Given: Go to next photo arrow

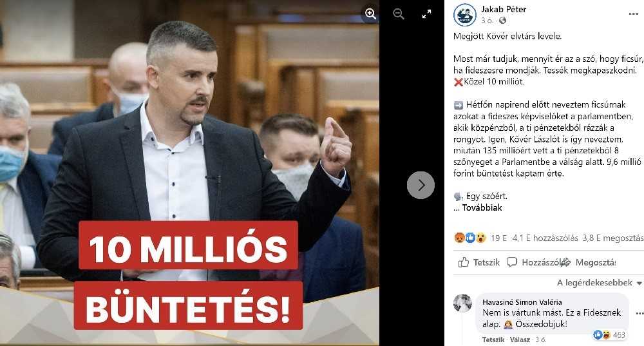Looking at the screenshot, I should [x=421, y=185].
